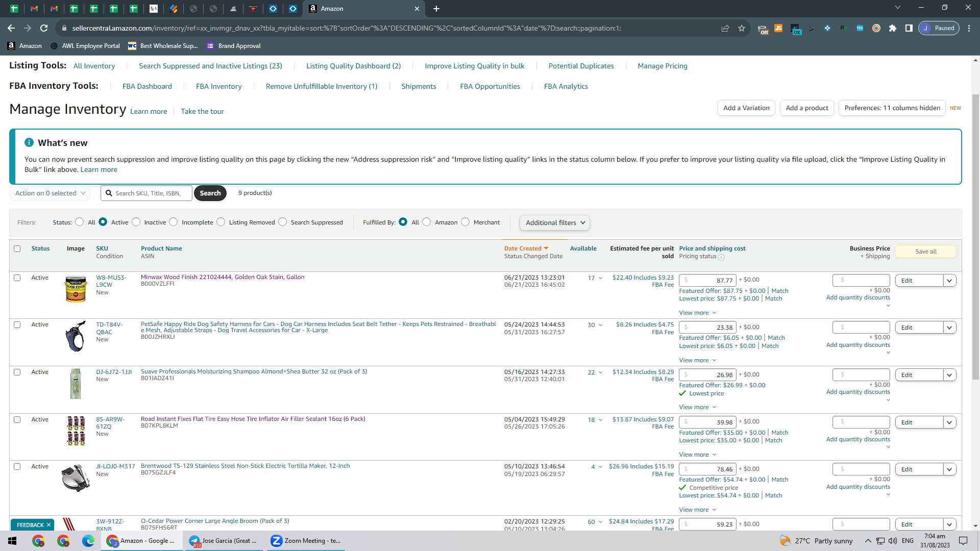This screenshot has width=980, height=551.
Task: Click Save all button
Action: point(926,252)
